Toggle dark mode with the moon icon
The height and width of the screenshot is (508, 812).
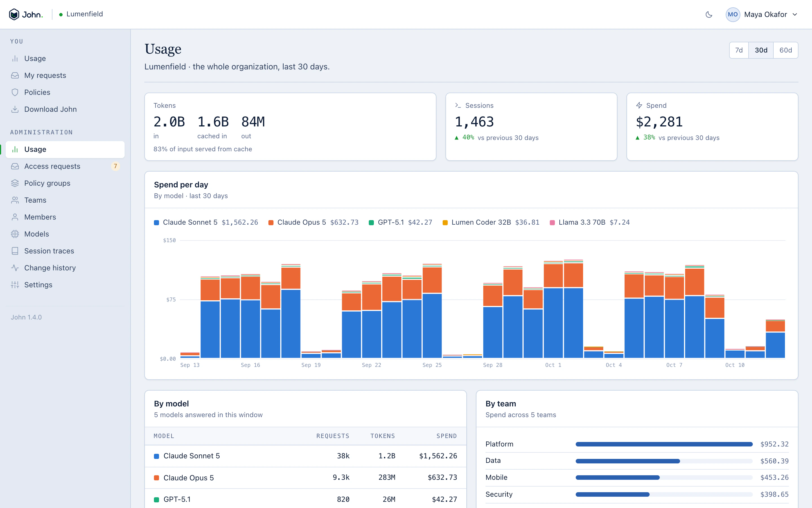pos(709,14)
